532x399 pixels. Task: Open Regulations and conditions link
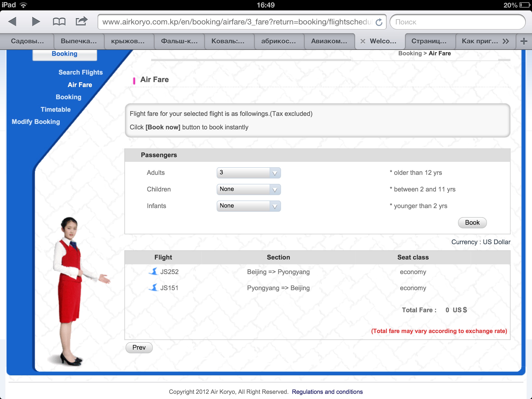327,392
